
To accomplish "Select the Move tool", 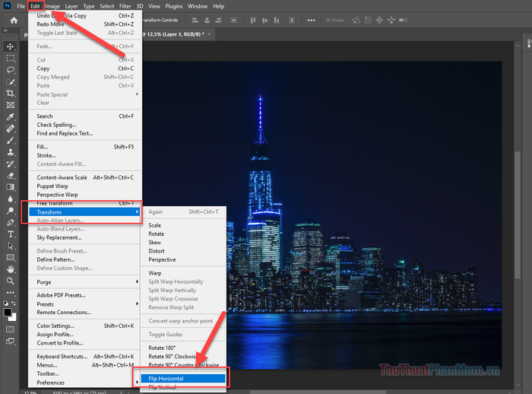I will coord(11,46).
